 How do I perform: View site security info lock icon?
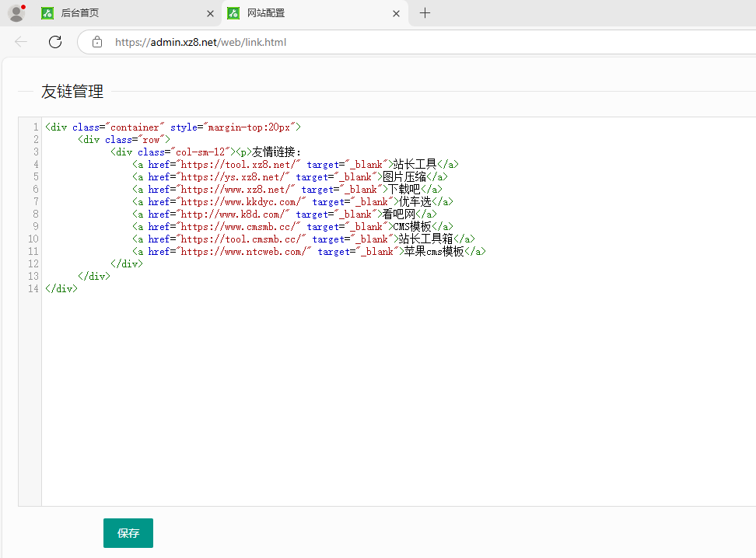point(97,42)
